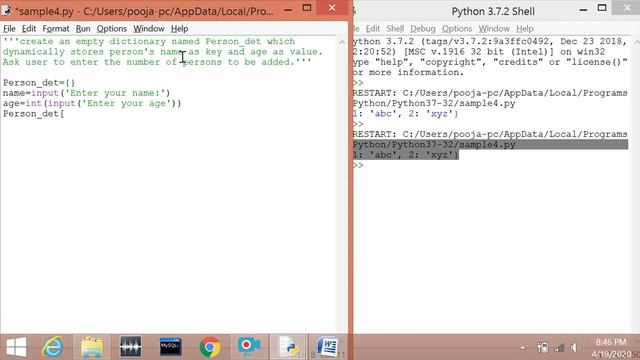Minimize the sample4.py editor window
This screenshot has width=640, height=360.
point(288,9)
